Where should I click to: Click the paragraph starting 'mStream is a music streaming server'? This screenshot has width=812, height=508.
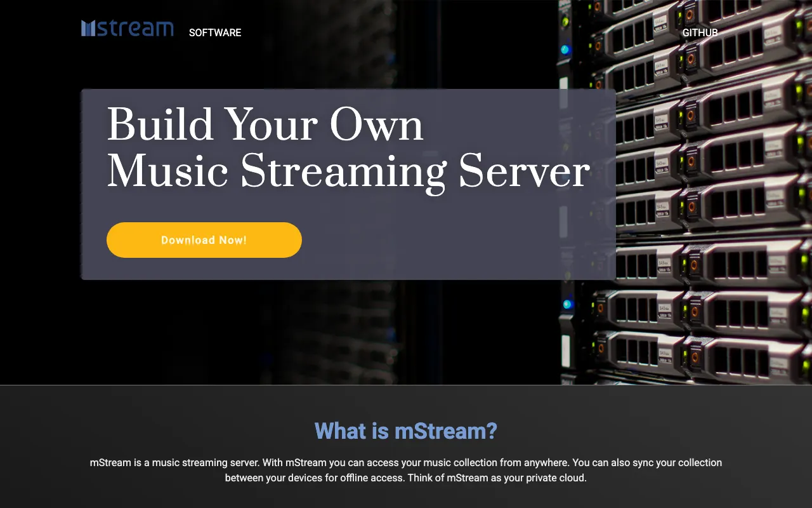[x=406, y=470]
